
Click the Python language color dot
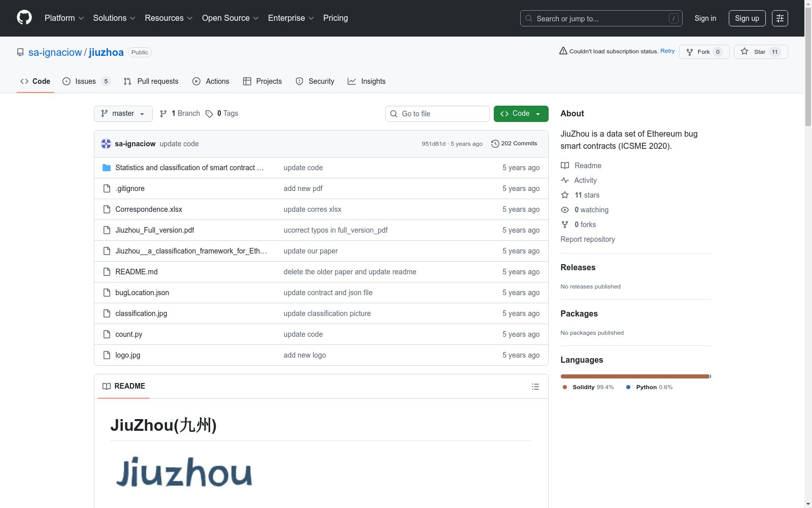click(x=628, y=387)
